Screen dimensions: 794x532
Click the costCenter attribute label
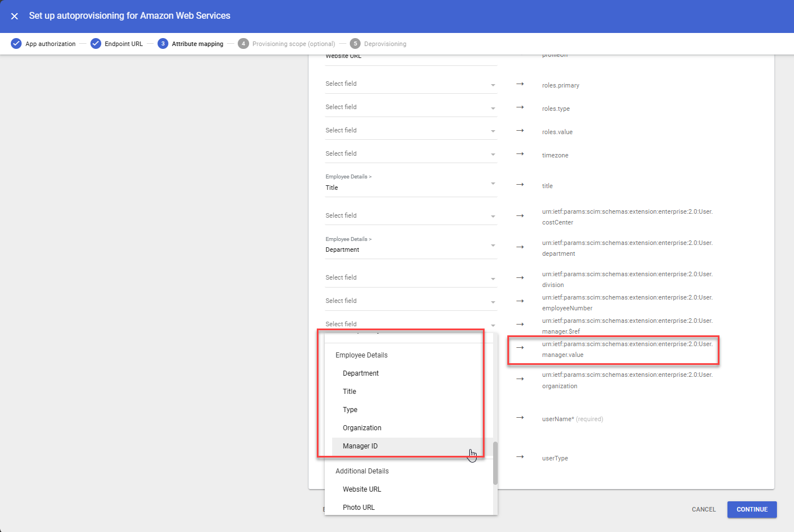point(627,217)
